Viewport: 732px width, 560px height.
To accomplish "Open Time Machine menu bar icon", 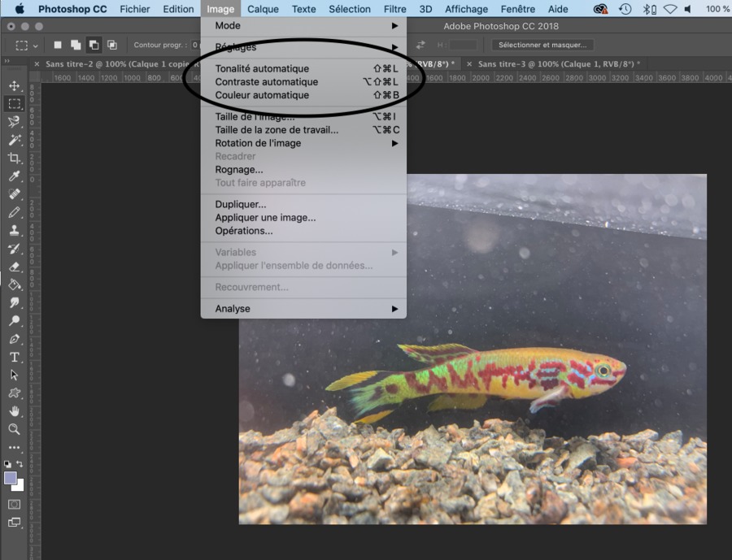I will coord(625,9).
